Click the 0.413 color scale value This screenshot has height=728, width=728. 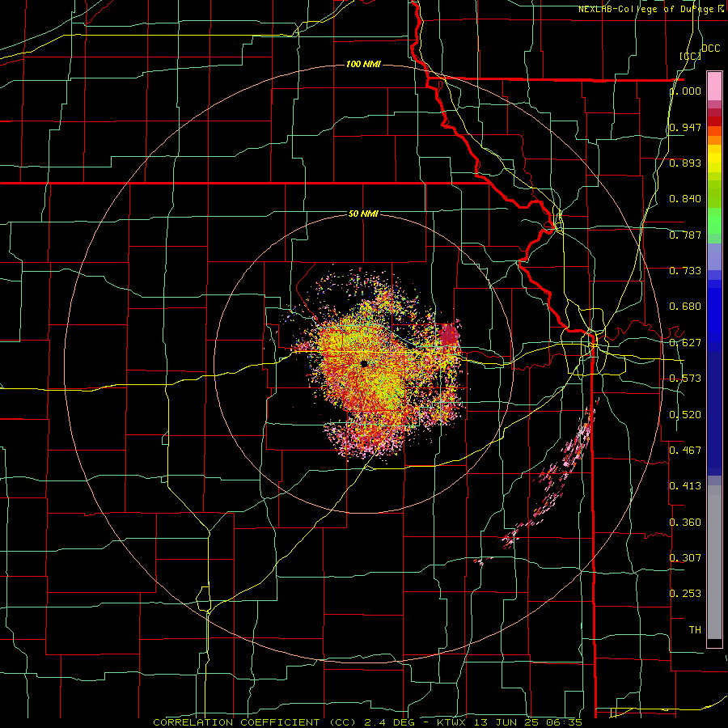[685, 486]
